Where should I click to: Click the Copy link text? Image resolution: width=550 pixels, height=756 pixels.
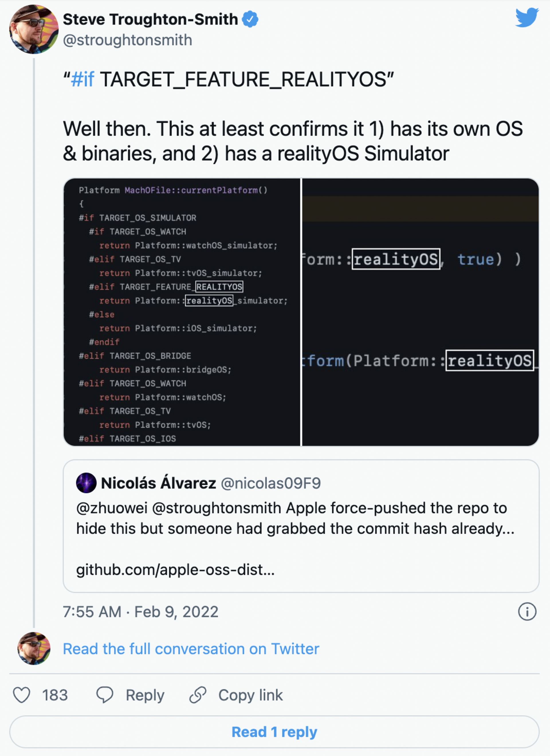point(251,695)
